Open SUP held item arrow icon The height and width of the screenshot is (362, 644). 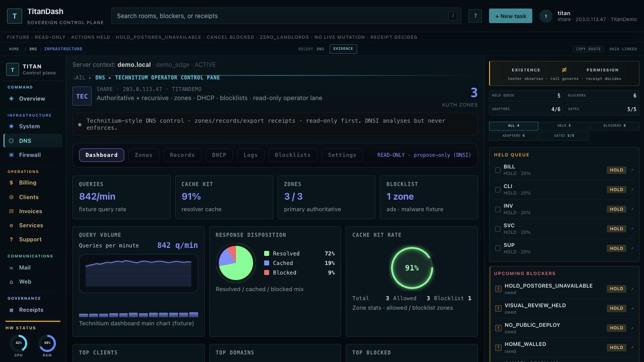click(632, 248)
